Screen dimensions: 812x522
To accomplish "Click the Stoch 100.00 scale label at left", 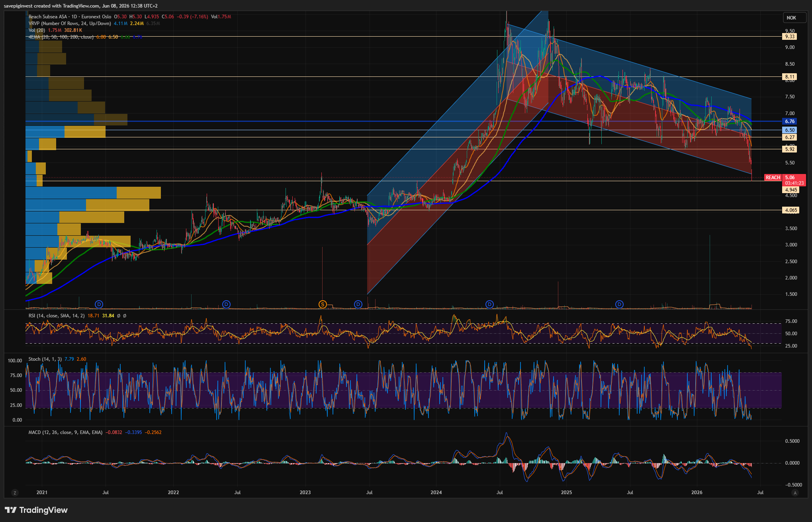I will point(15,361).
